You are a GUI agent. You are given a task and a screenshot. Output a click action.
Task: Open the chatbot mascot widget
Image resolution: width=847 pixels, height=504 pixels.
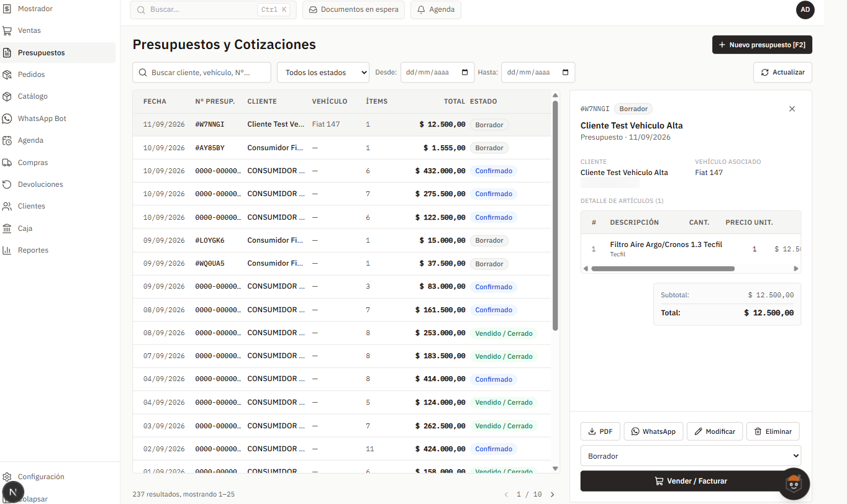794,484
